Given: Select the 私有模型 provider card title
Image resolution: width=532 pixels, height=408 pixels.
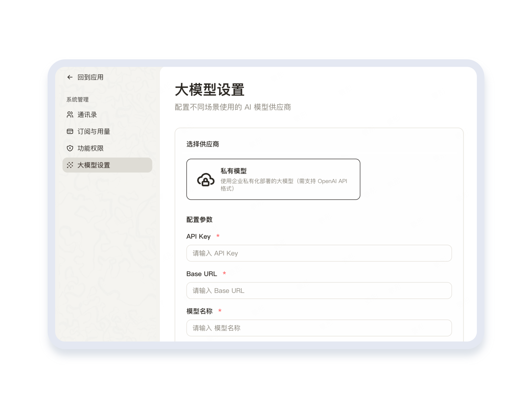Looking at the screenshot, I should [234, 171].
